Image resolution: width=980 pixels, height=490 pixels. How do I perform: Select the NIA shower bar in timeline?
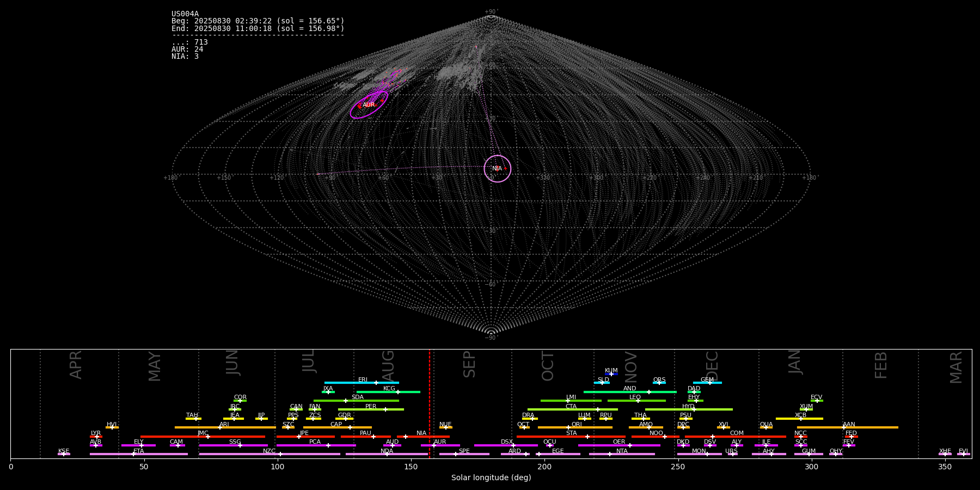(423, 436)
